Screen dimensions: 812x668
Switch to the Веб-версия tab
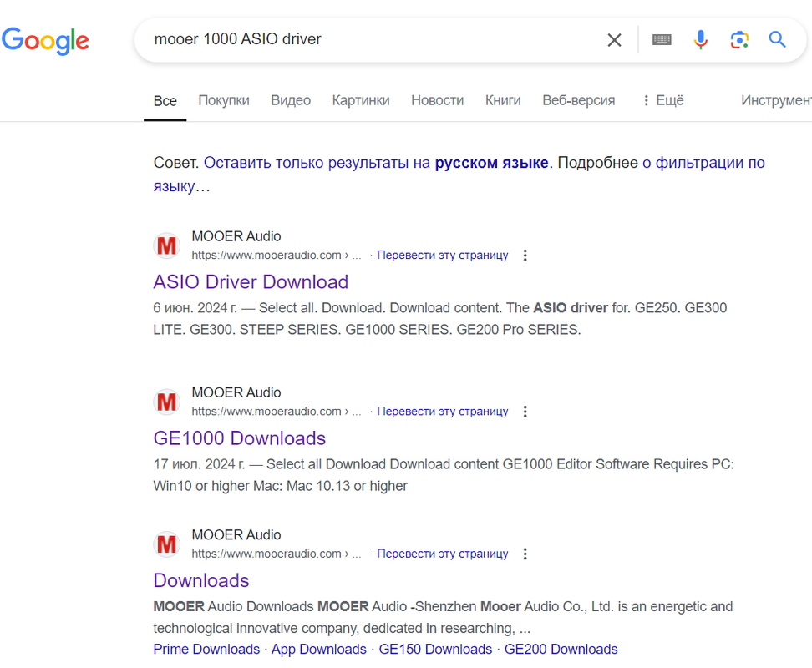[578, 100]
